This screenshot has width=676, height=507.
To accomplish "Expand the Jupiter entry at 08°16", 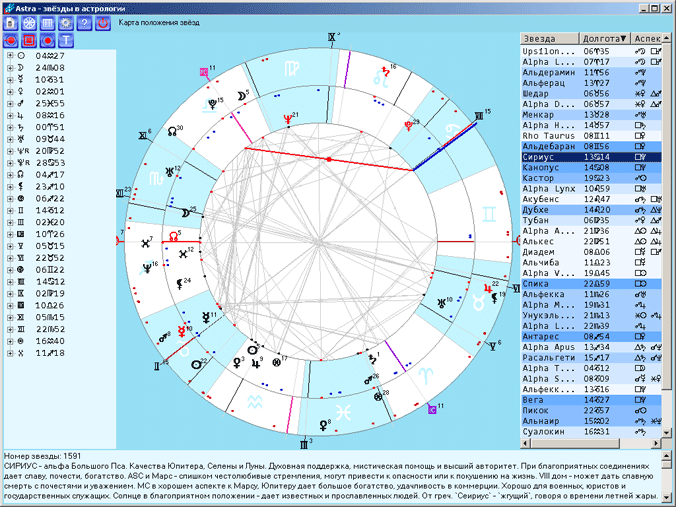I will [x=9, y=116].
